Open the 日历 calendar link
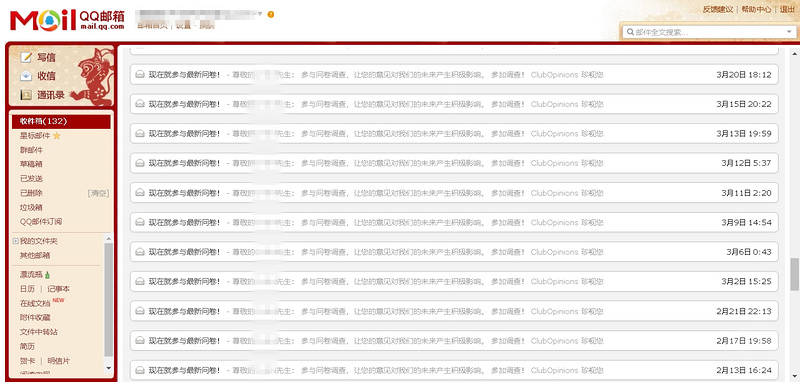This screenshot has height=382, width=800. tap(28, 289)
